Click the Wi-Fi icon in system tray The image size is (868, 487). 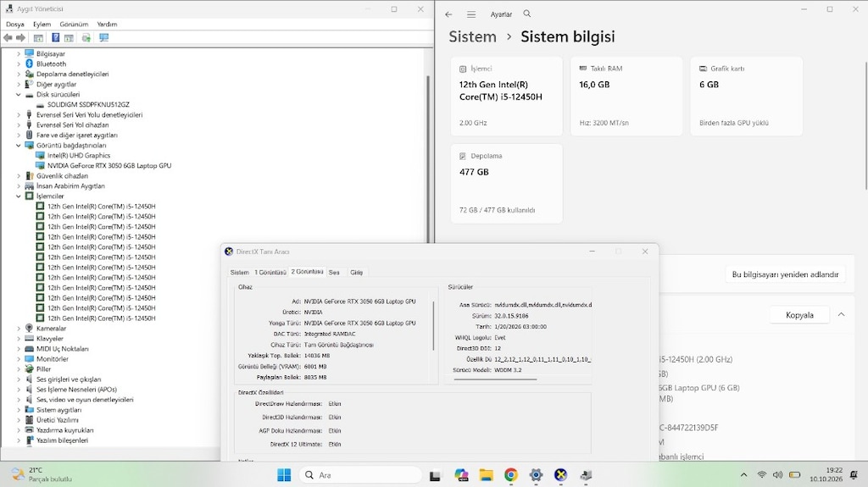(x=762, y=475)
